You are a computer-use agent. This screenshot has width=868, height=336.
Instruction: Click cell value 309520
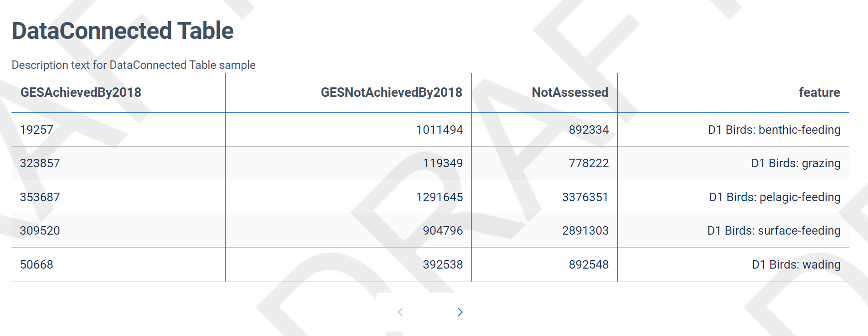[x=40, y=231]
